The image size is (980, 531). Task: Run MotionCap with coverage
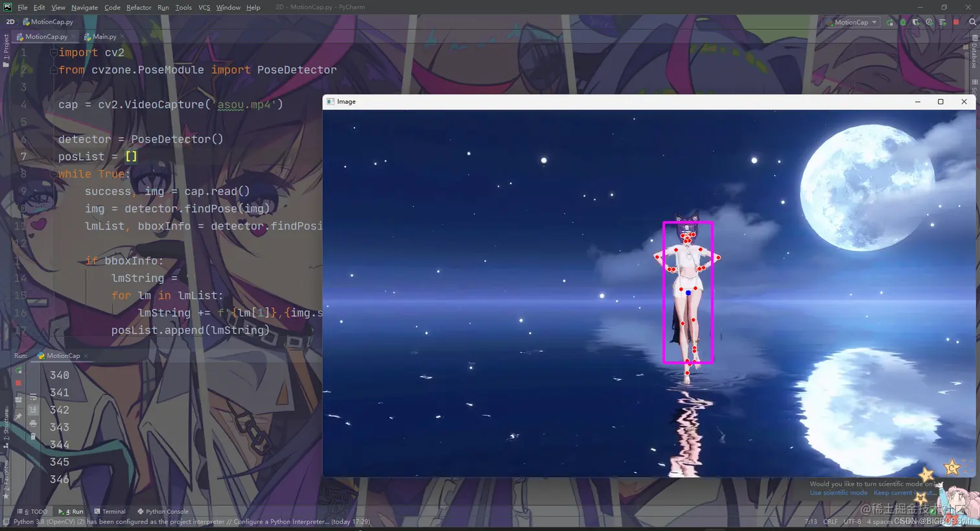click(916, 22)
